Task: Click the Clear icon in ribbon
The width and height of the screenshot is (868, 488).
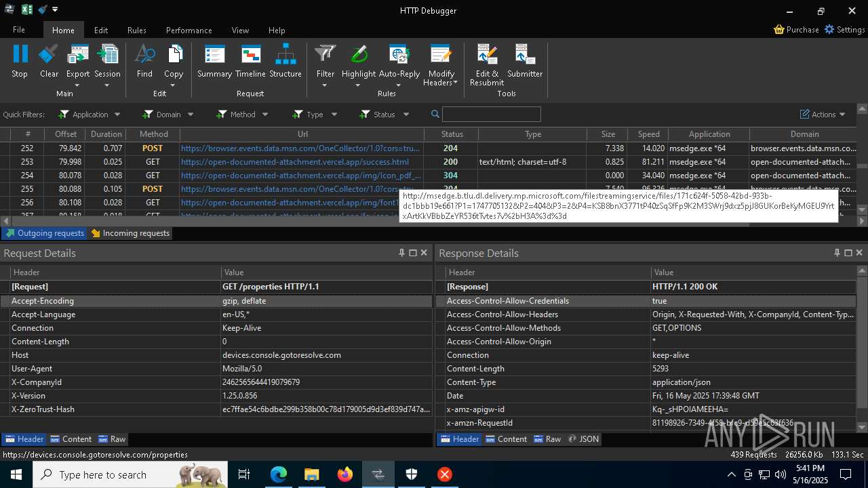Action: (x=49, y=55)
